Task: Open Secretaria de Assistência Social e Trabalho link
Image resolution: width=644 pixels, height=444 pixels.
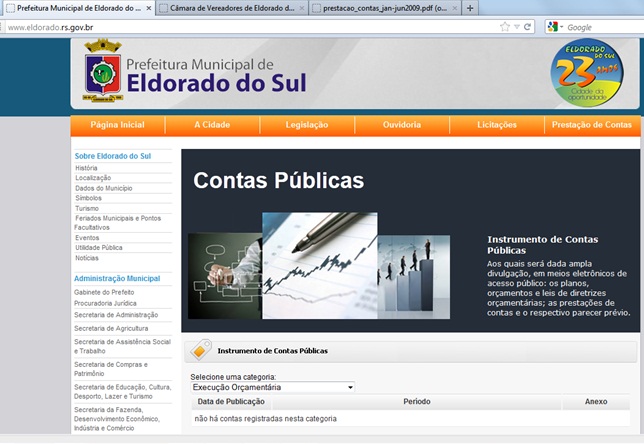Action: point(122,346)
